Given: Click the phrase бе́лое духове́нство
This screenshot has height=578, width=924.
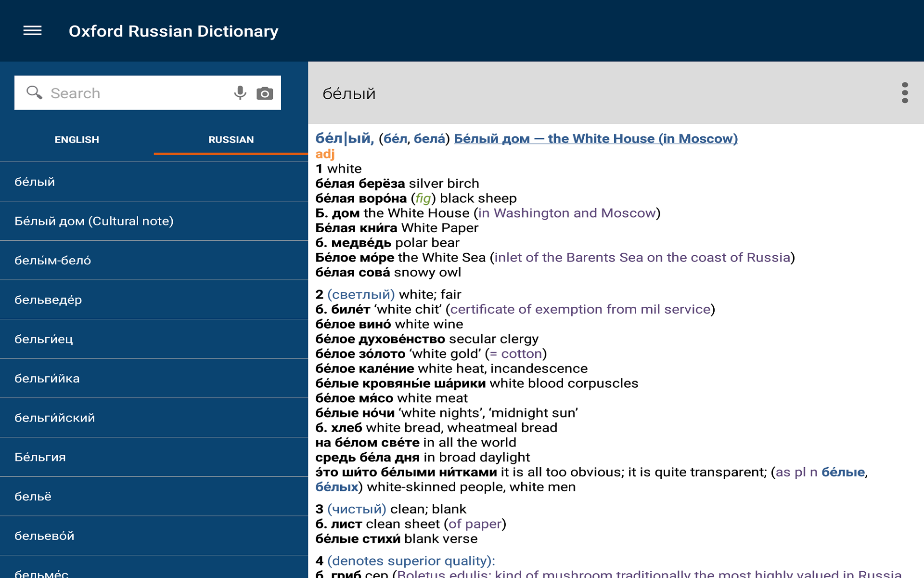Looking at the screenshot, I should click(380, 339).
